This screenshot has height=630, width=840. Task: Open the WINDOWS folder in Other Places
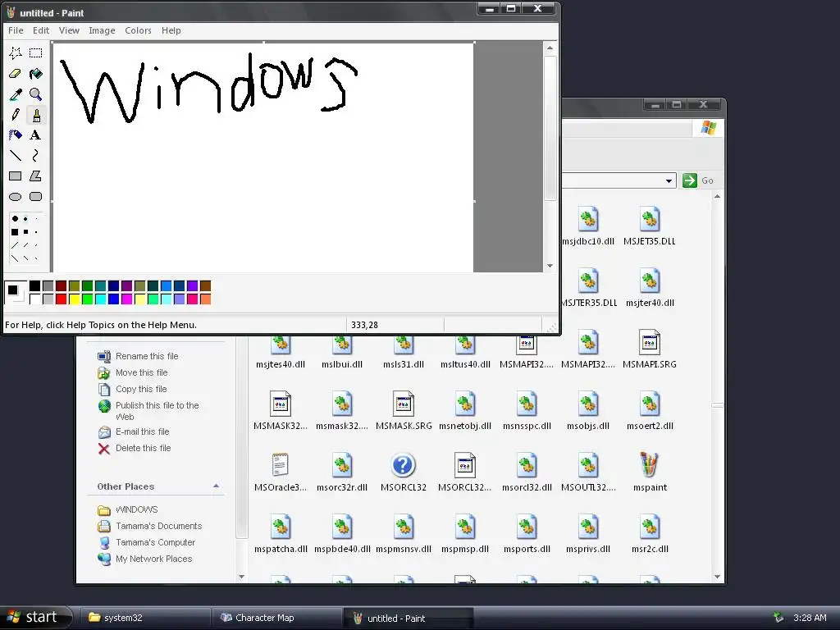point(137,509)
